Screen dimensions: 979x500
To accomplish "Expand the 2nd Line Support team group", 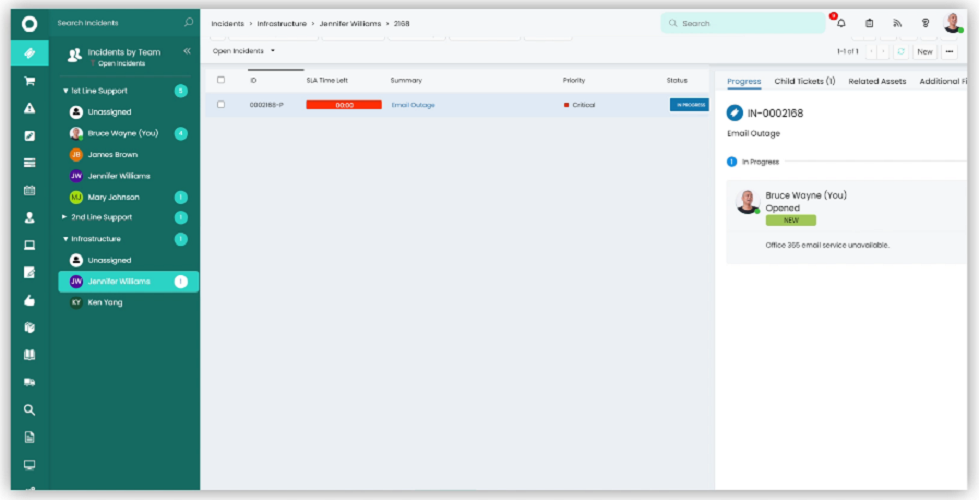I will pyautogui.click(x=64, y=217).
